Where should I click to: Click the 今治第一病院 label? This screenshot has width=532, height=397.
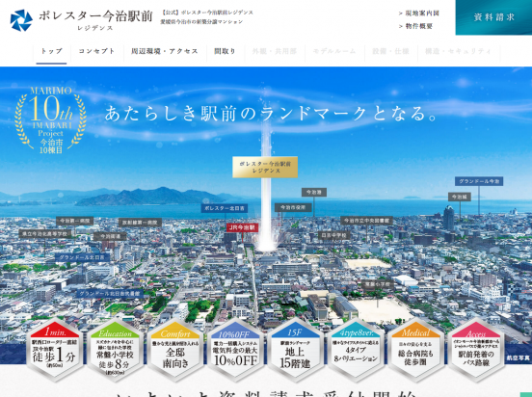coord(74,221)
